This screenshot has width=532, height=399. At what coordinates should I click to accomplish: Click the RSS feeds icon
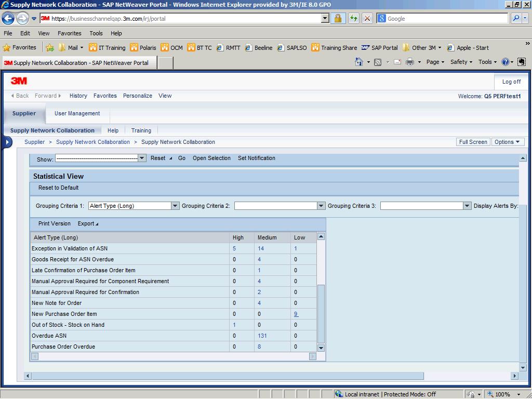click(378, 62)
